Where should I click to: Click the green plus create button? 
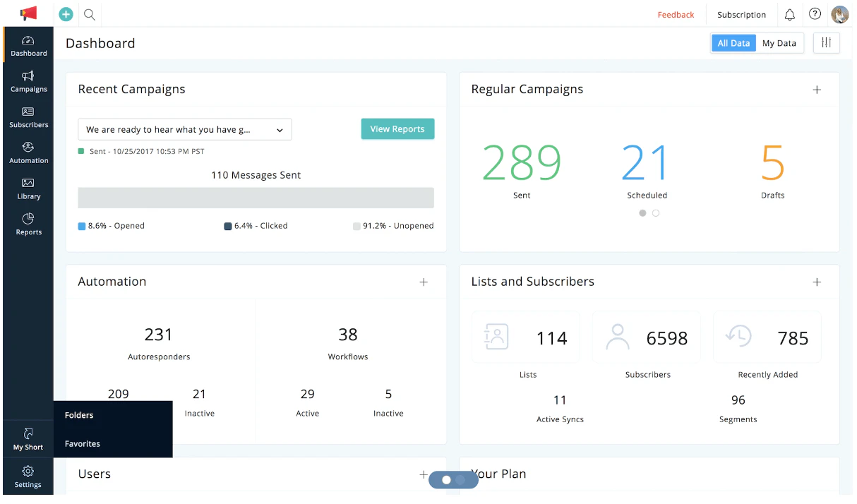click(x=66, y=14)
